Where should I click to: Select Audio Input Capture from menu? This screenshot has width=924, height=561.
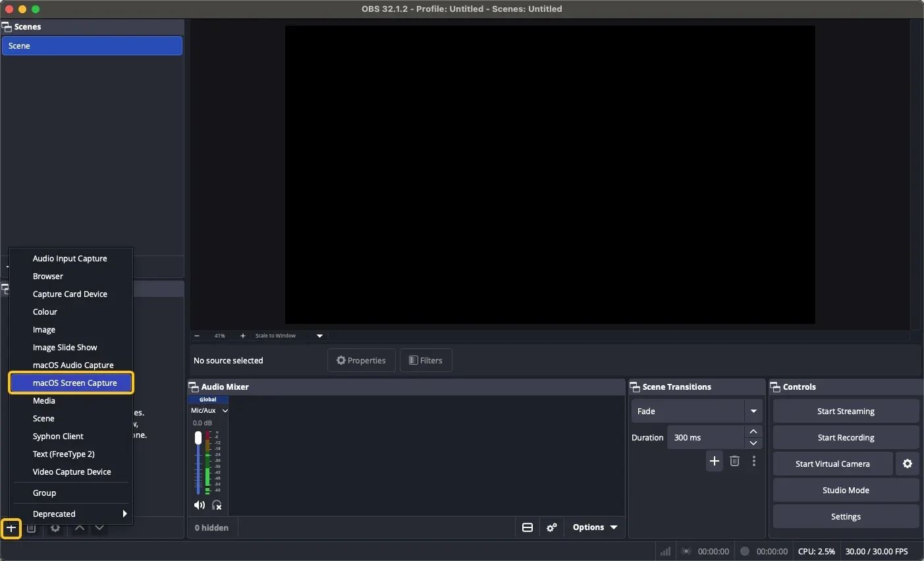tap(71, 258)
